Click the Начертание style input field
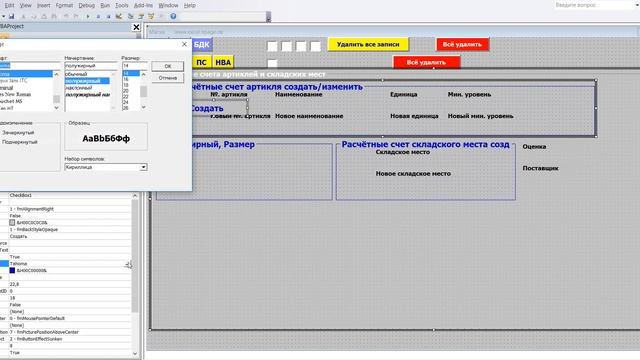The height and width of the screenshot is (360, 640). [x=91, y=66]
